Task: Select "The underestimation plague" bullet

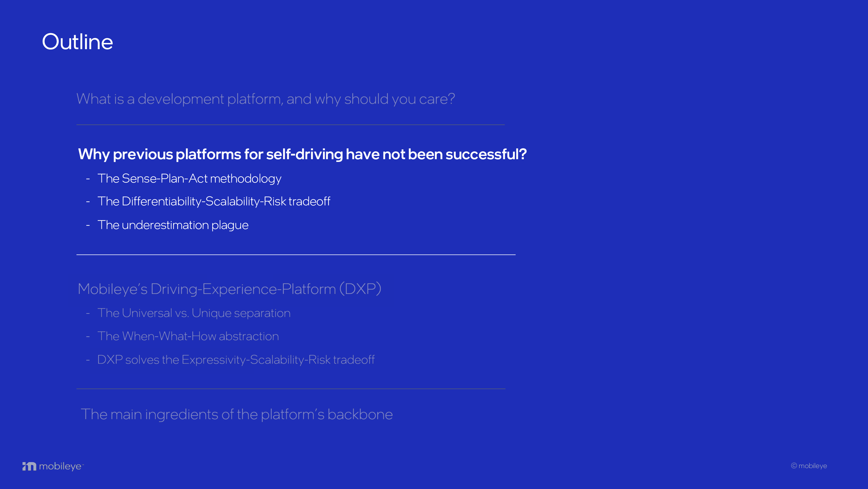Action: pyautogui.click(x=173, y=225)
